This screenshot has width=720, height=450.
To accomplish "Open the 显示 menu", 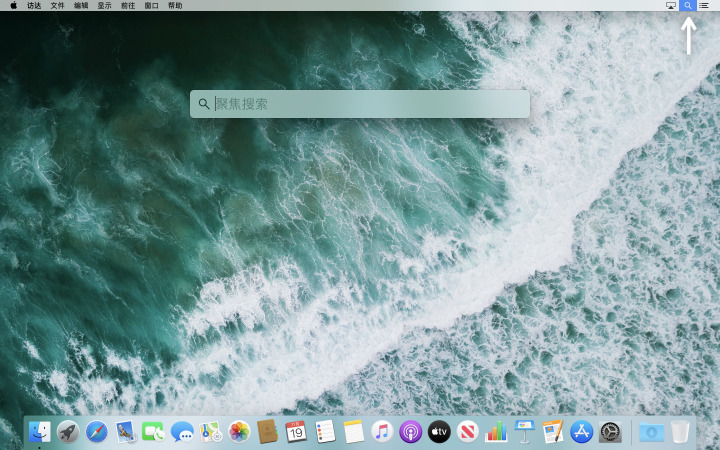I will (104, 6).
